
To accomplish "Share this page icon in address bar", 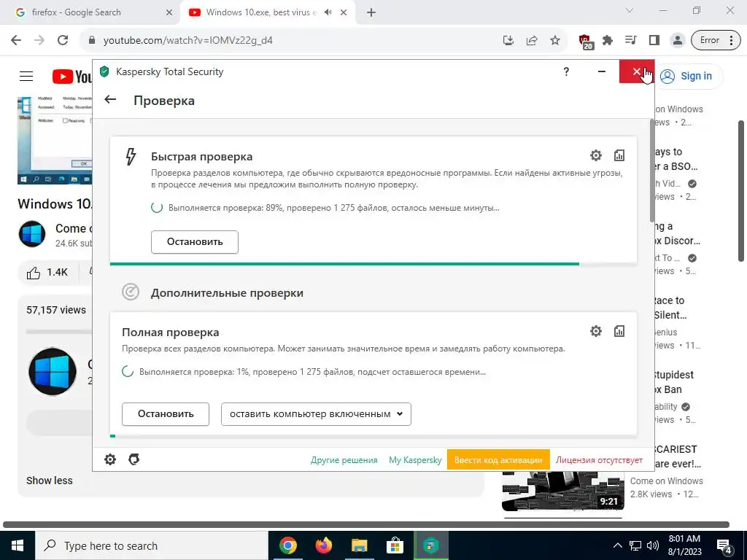I will tap(532, 41).
